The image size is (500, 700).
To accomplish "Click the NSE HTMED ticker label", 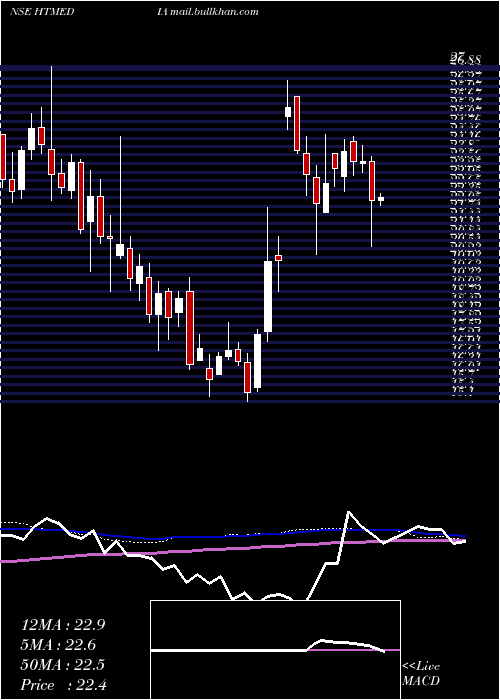I will pyautogui.click(x=42, y=12).
